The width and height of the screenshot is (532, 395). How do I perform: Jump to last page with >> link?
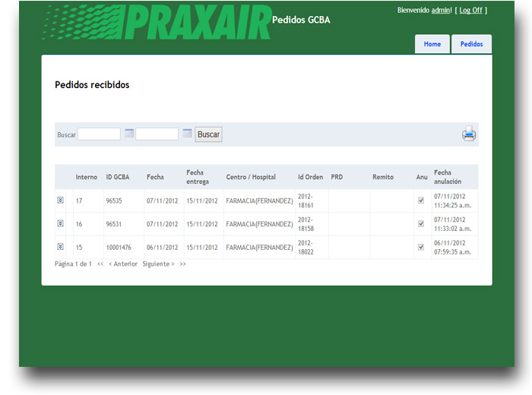pyautogui.click(x=183, y=264)
